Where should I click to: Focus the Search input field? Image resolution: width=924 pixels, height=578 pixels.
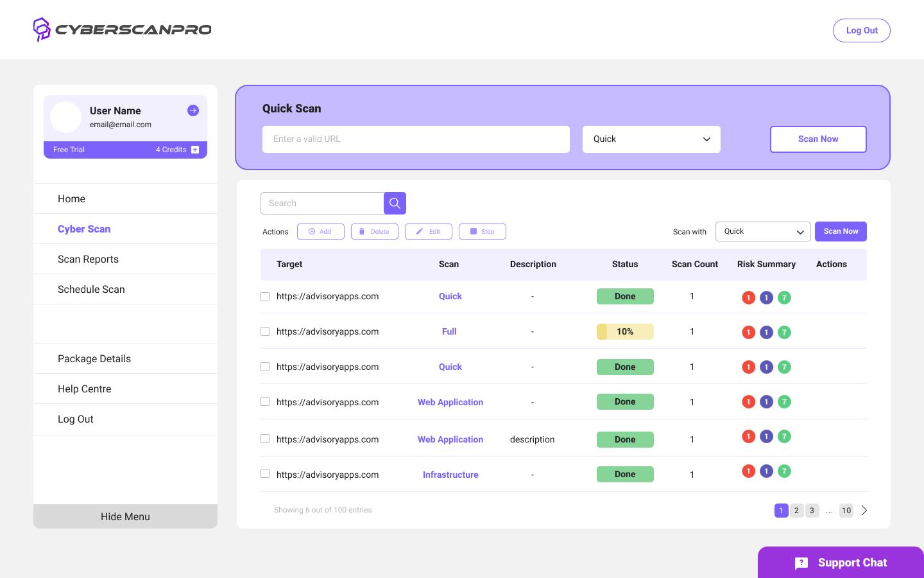(x=322, y=203)
